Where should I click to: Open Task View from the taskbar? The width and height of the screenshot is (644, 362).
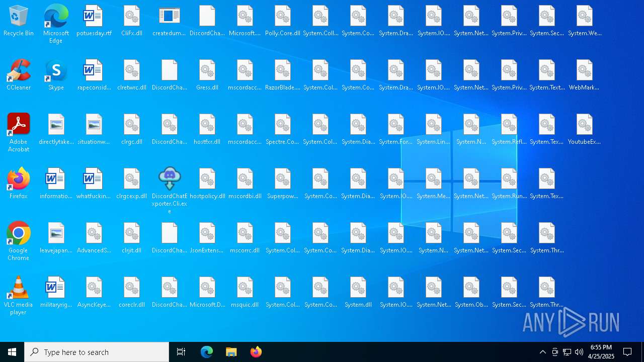[181, 352]
